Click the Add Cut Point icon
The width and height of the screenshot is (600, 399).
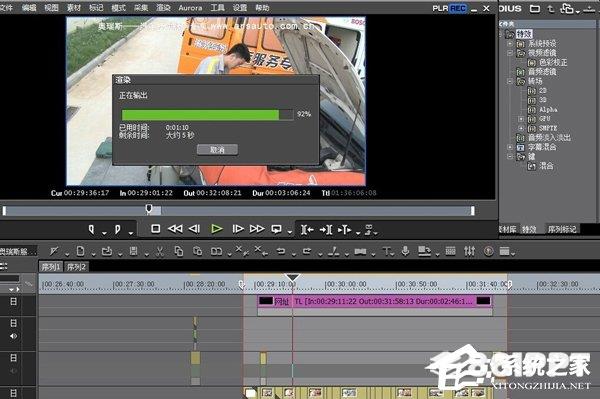click(334, 251)
